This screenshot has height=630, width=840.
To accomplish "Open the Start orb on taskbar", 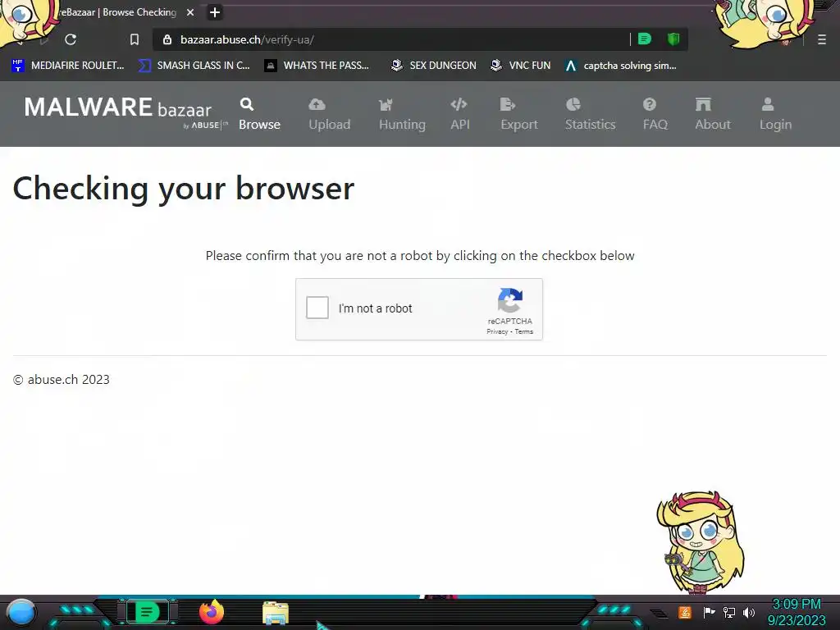I will click(x=21, y=612).
